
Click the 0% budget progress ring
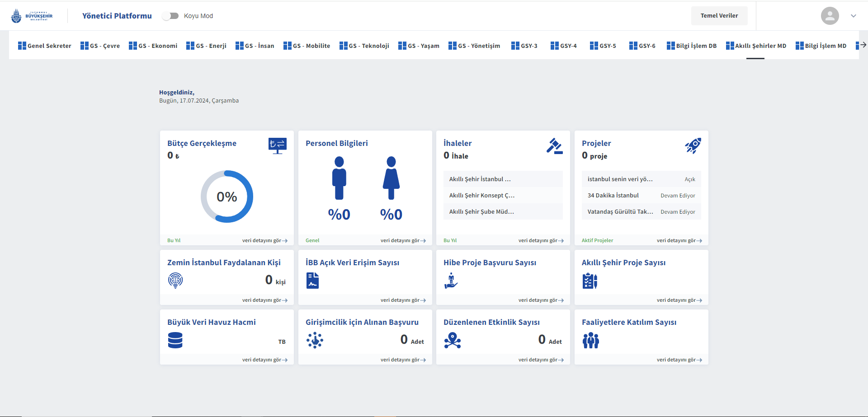[x=227, y=197]
